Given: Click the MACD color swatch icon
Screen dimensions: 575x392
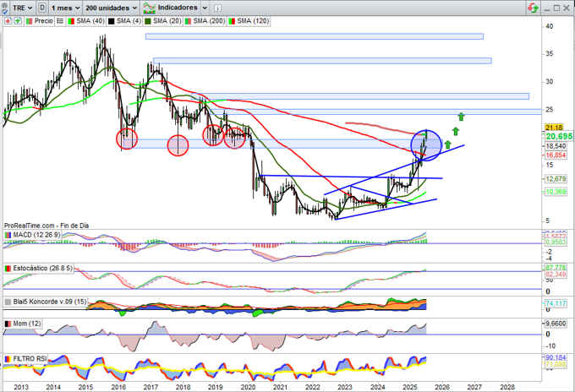Looking at the screenshot, I should [8, 235].
